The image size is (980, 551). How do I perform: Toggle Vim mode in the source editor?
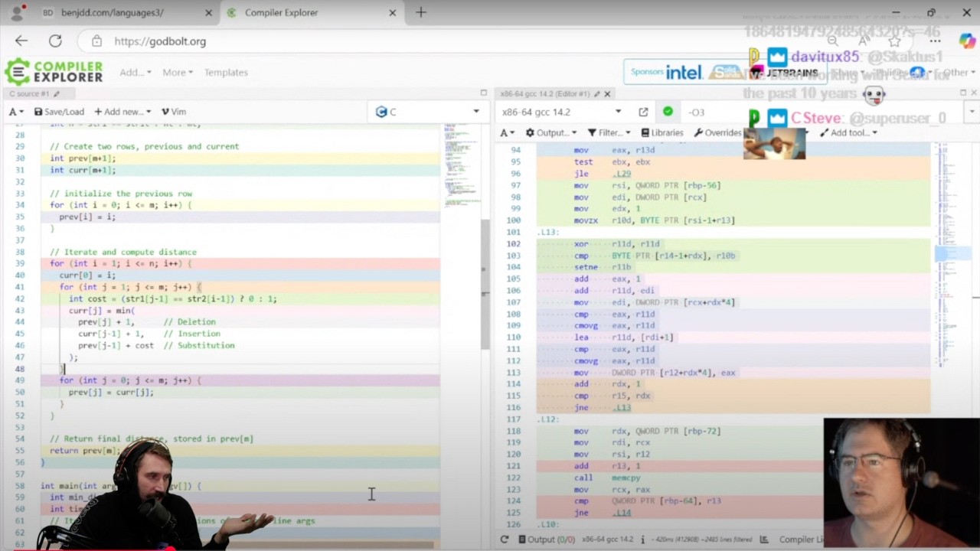pyautogui.click(x=174, y=112)
